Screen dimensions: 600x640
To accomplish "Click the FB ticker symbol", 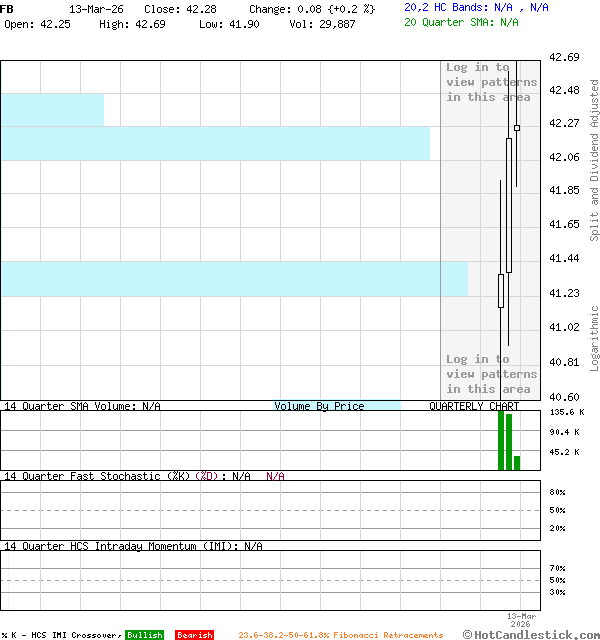I will 8,8.
